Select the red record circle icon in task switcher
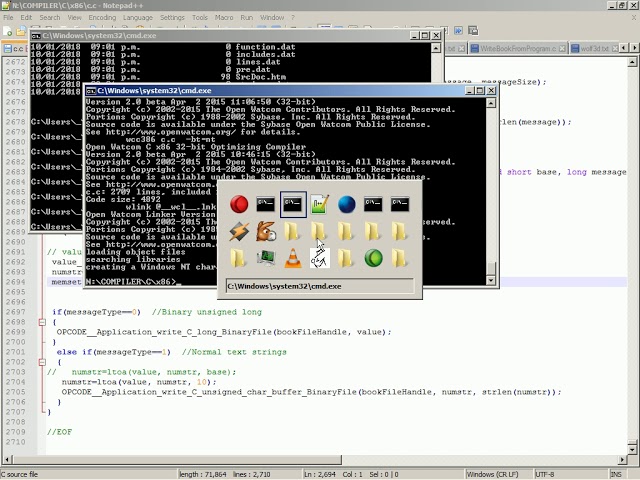 click(239, 204)
